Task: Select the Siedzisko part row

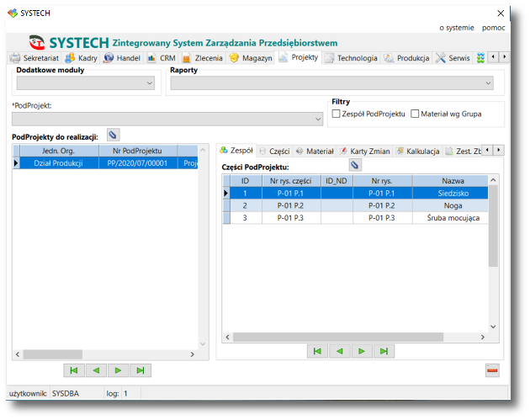Action: coord(356,193)
